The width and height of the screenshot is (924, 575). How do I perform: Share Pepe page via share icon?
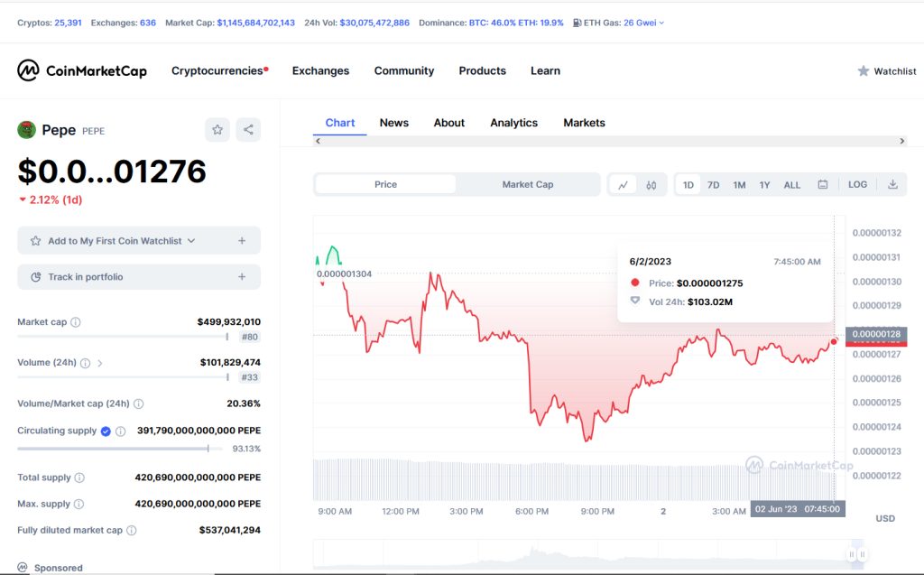tap(248, 130)
